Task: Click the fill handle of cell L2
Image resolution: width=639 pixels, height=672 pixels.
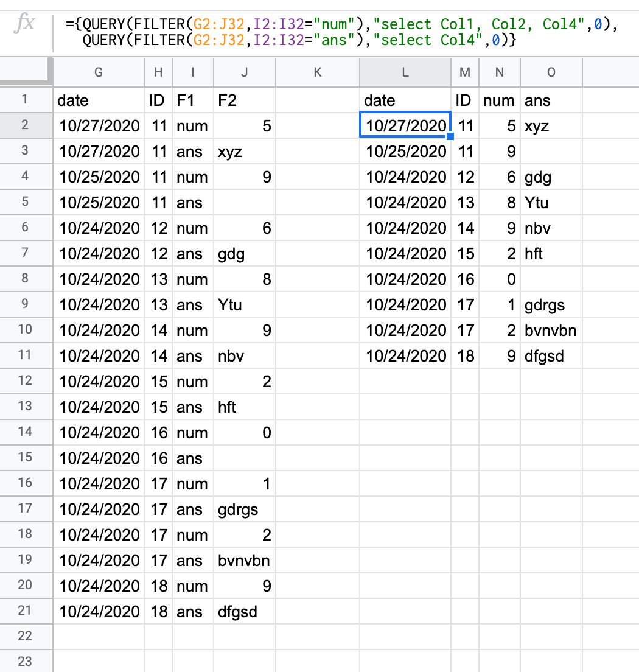Action: pos(450,137)
